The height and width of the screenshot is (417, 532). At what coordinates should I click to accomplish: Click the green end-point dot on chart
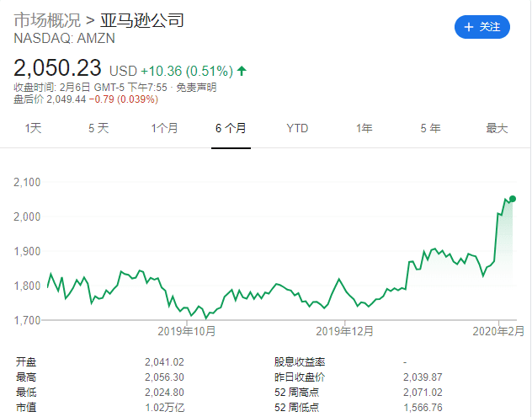click(x=513, y=199)
